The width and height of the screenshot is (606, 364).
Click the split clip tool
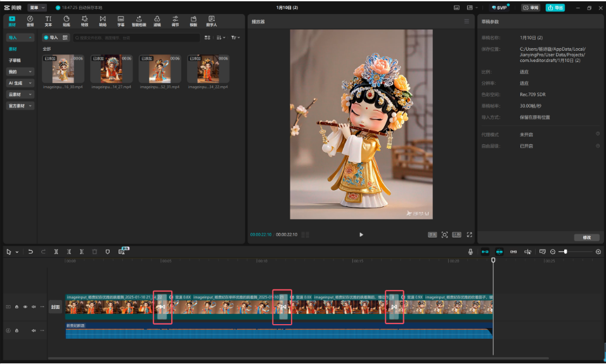click(x=56, y=252)
